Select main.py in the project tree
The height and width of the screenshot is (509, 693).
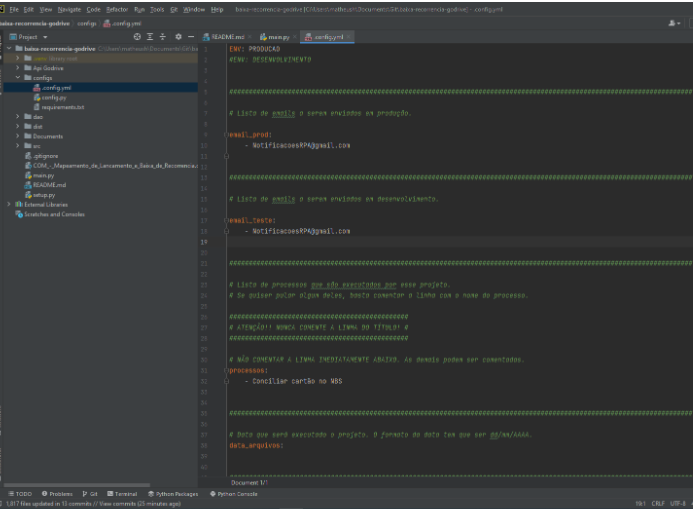click(x=39, y=175)
